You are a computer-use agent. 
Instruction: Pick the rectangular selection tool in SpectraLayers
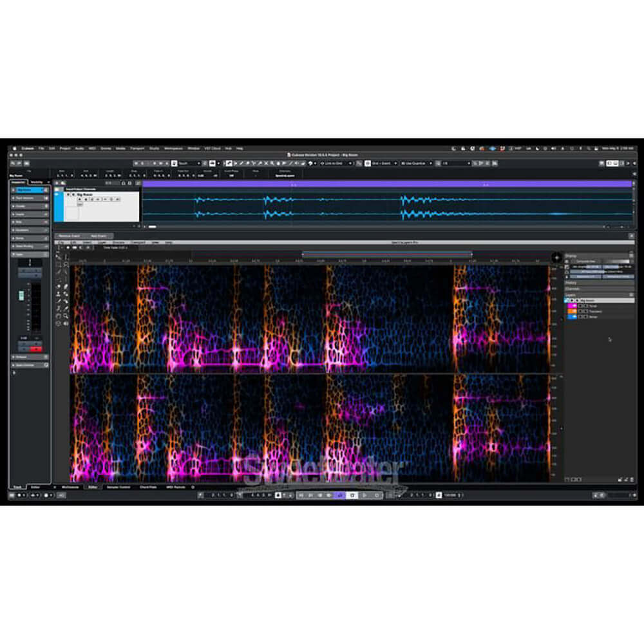59,265
